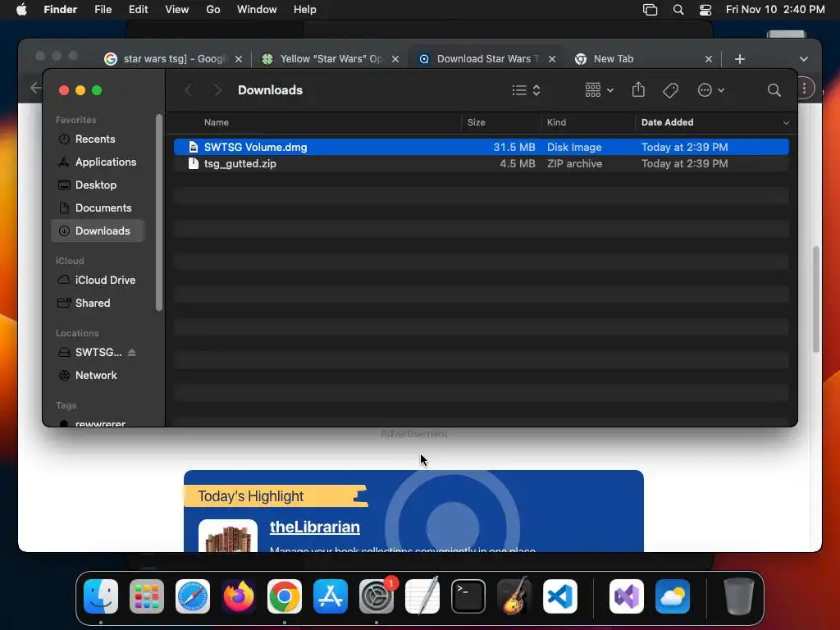Viewport: 840px width, 630px height.
Task: Select Recents in the Finder sidebar
Action: click(98, 139)
